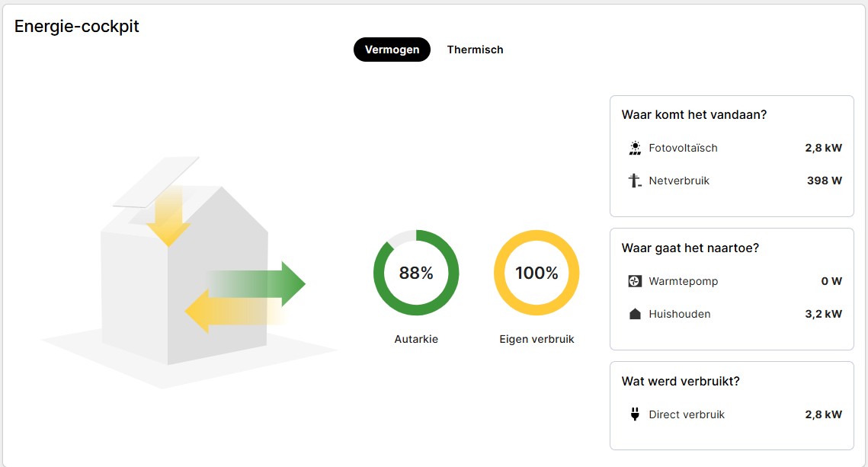Click the Fotovoltaïsch 2,8 kW value
The height and width of the screenshot is (467, 868).
[823, 149]
